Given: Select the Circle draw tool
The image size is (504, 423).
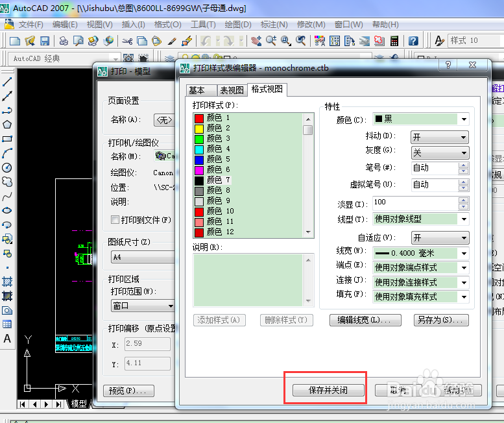Looking at the screenshot, I should coord(7,167).
